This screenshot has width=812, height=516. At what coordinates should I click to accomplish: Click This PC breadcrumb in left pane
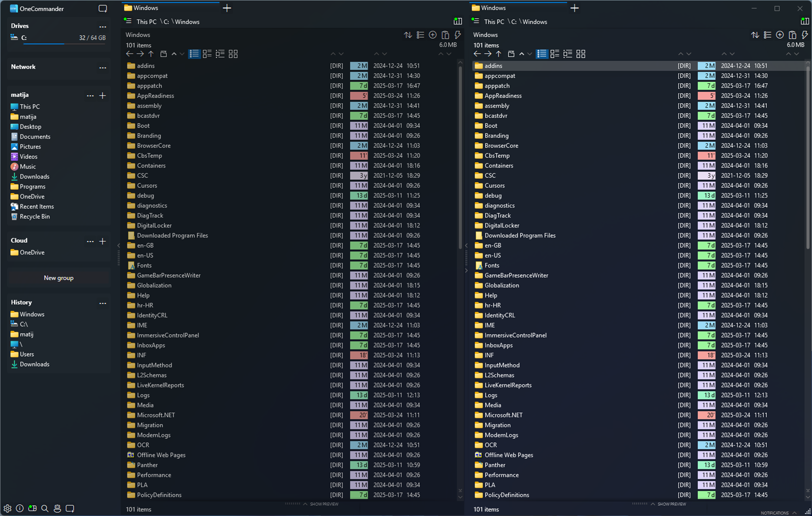(x=146, y=22)
